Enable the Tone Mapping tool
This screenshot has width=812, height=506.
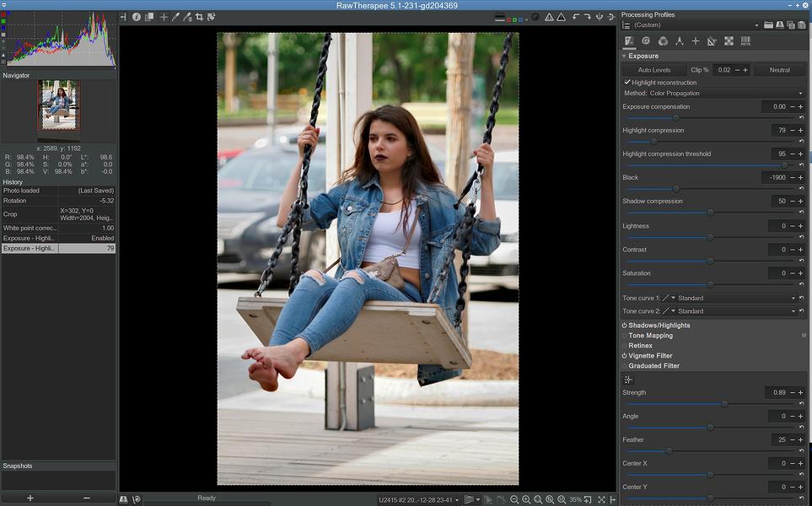click(x=625, y=336)
